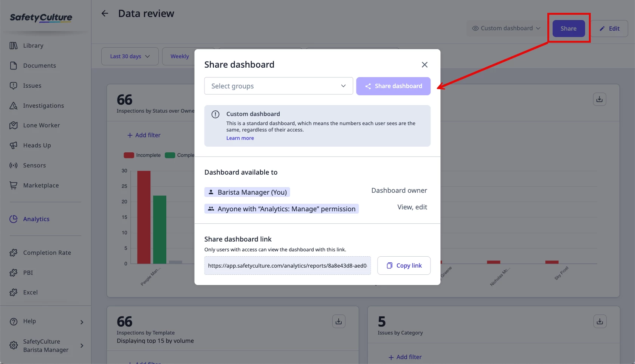Click the Edit button

point(610,28)
